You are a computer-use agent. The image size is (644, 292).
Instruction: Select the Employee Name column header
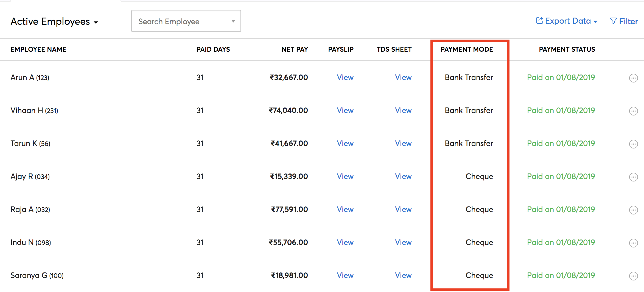(x=38, y=49)
